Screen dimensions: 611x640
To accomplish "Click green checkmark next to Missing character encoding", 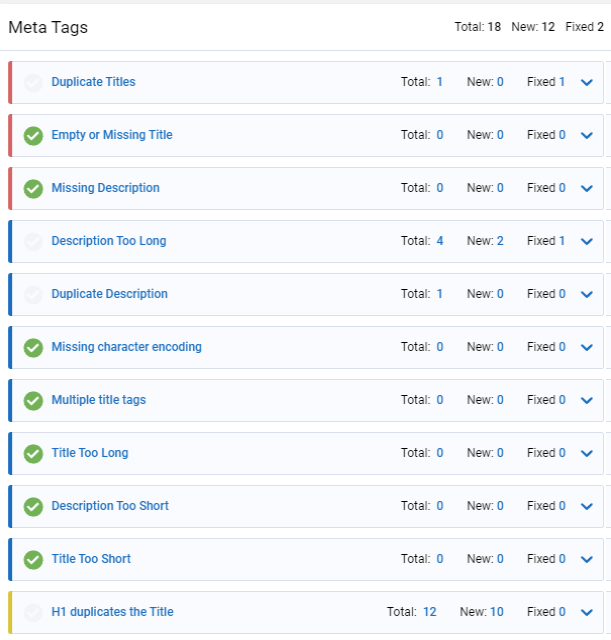I will pyautogui.click(x=33, y=348).
